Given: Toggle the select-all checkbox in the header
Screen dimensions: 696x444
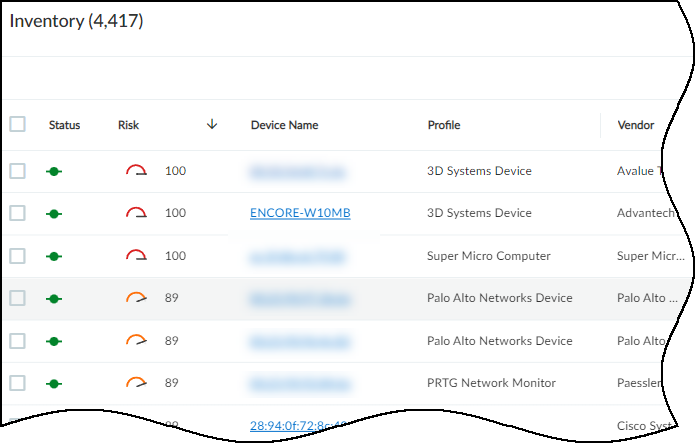Looking at the screenshot, I should tap(17, 125).
